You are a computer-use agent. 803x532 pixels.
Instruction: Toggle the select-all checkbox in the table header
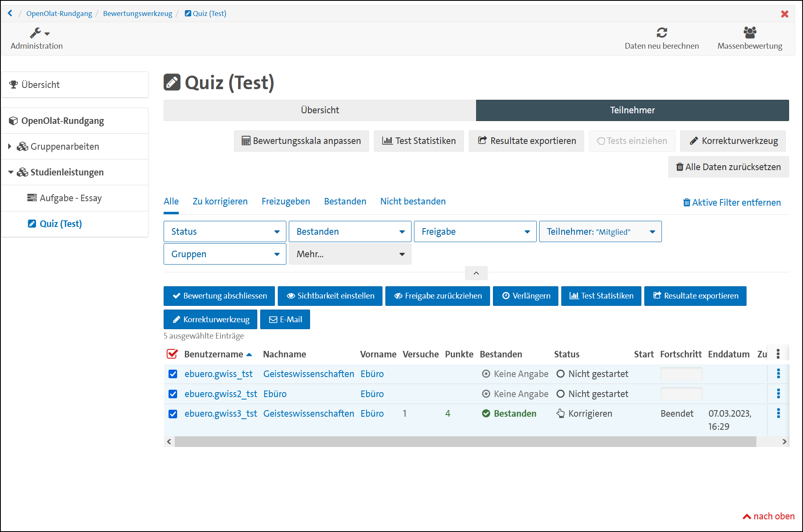[x=172, y=354]
